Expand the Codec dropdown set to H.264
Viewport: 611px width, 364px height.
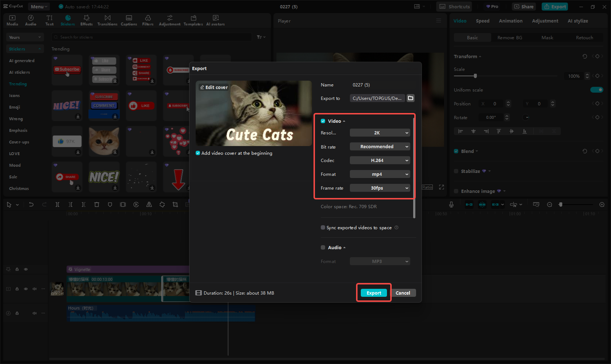[x=380, y=160]
